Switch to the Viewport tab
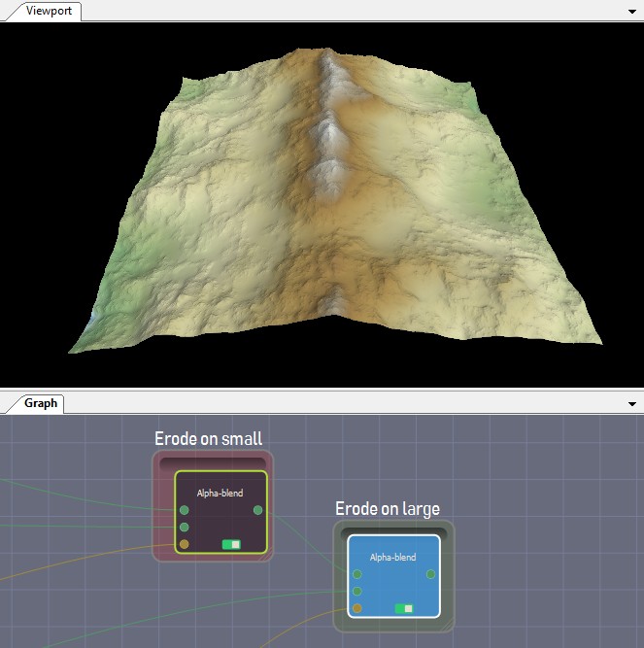The height and width of the screenshot is (648, 644). pyautogui.click(x=49, y=11)
